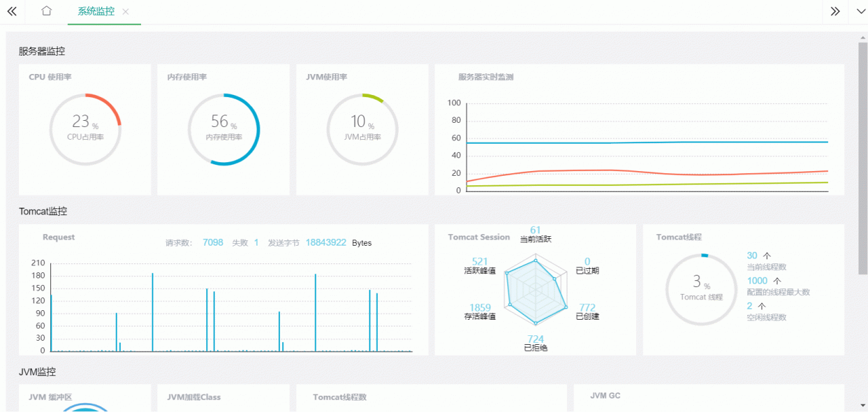Go to the home page icon
This screenshot has width=868, height=412.
46,11
